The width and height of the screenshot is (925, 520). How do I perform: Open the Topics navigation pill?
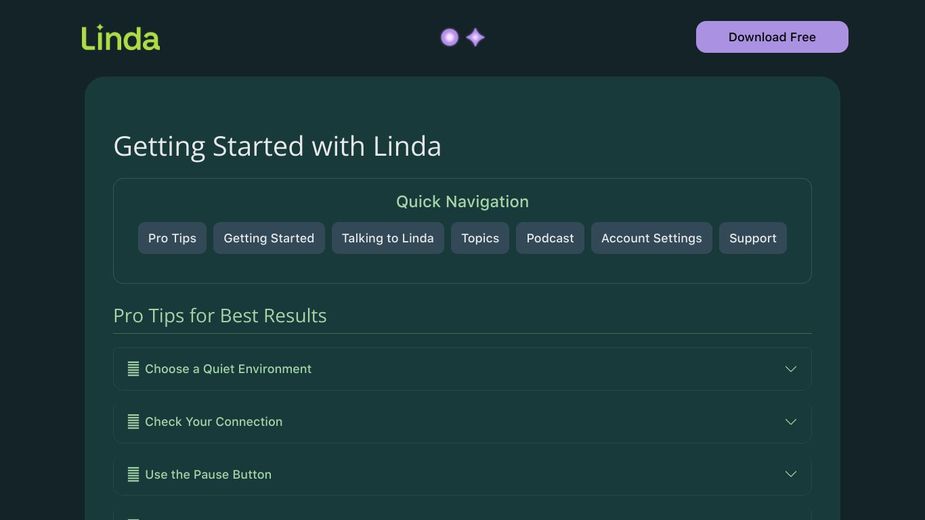pos(480,238)
